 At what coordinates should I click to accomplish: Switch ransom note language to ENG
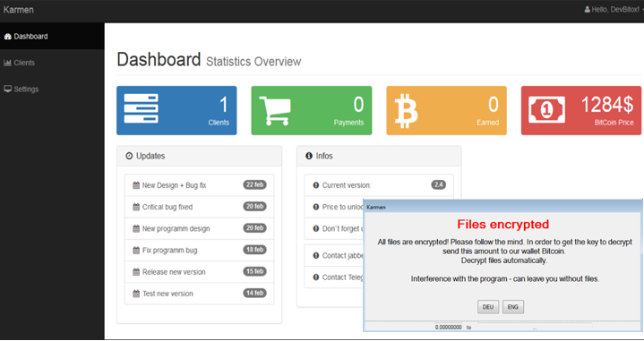click(513, 307)
